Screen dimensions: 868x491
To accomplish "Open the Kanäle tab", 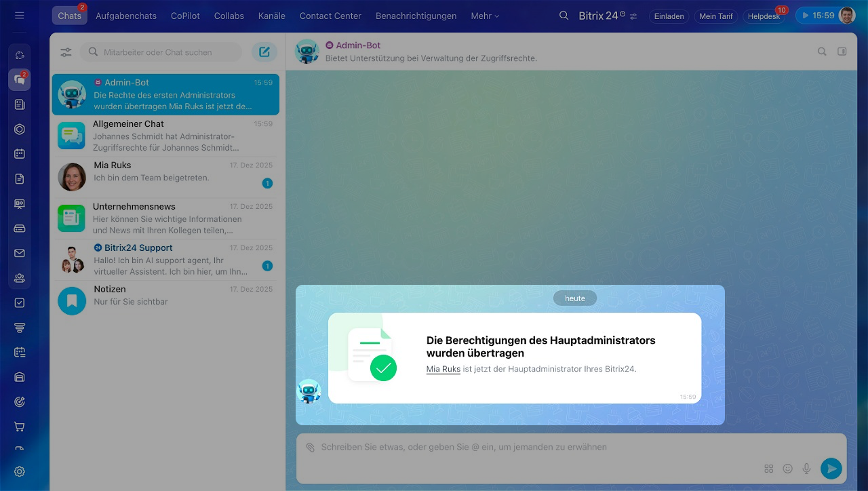I will coord(272,16).
